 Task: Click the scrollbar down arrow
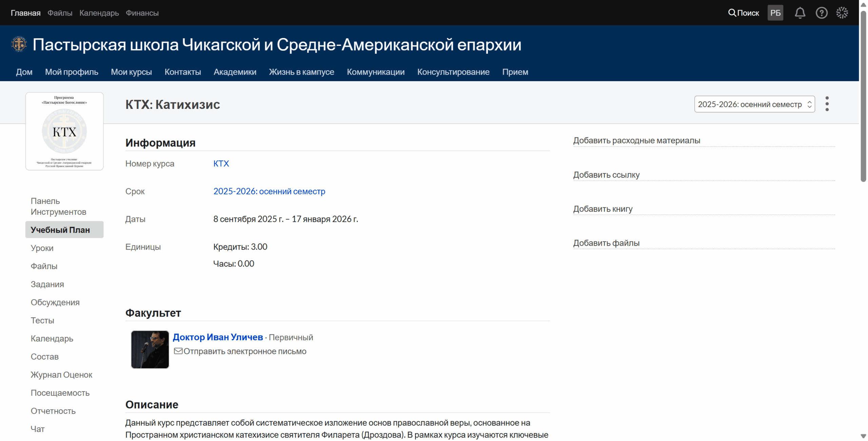click(x=863, y=436)
